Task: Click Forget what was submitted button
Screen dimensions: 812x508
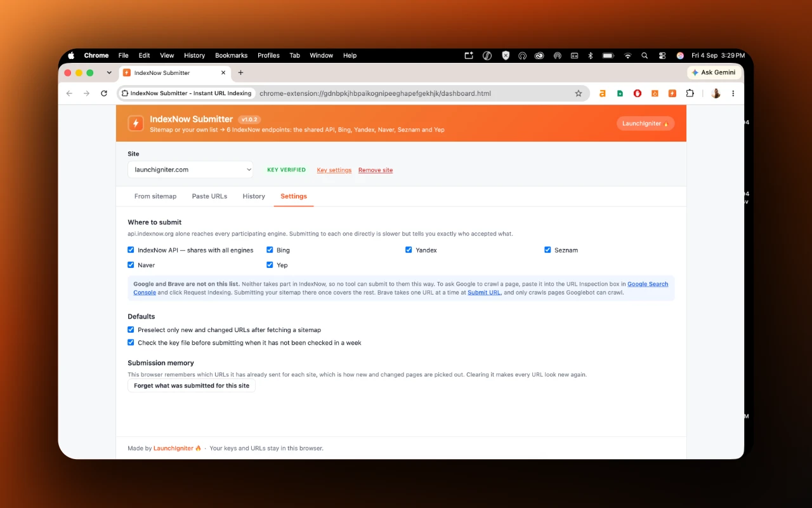Action: click(x=192, y=385)
